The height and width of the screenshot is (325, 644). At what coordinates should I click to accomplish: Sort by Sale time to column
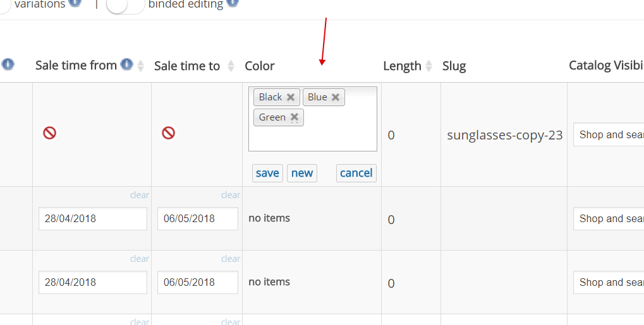231,66
